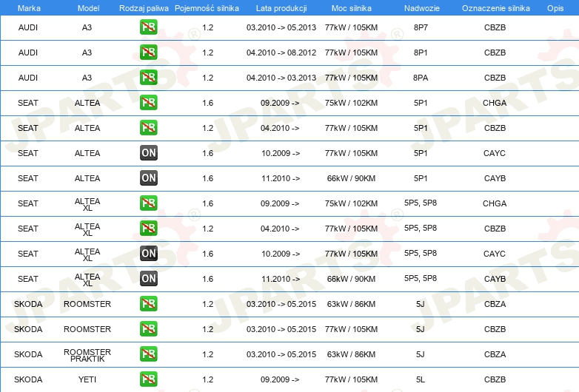The image size is (579, 392).
Task: Click the Opis column header
Action: click(555, 8)
